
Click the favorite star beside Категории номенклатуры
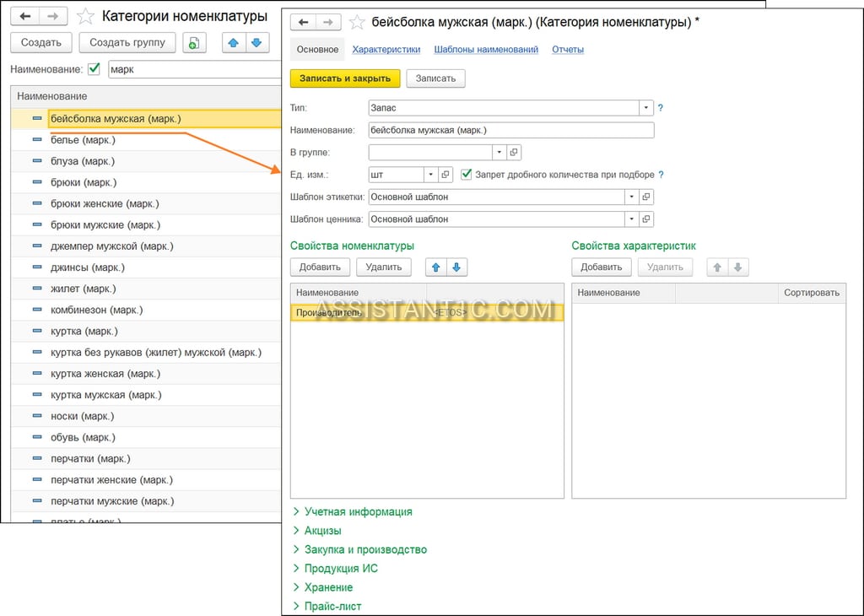click(x=85, y=16)
